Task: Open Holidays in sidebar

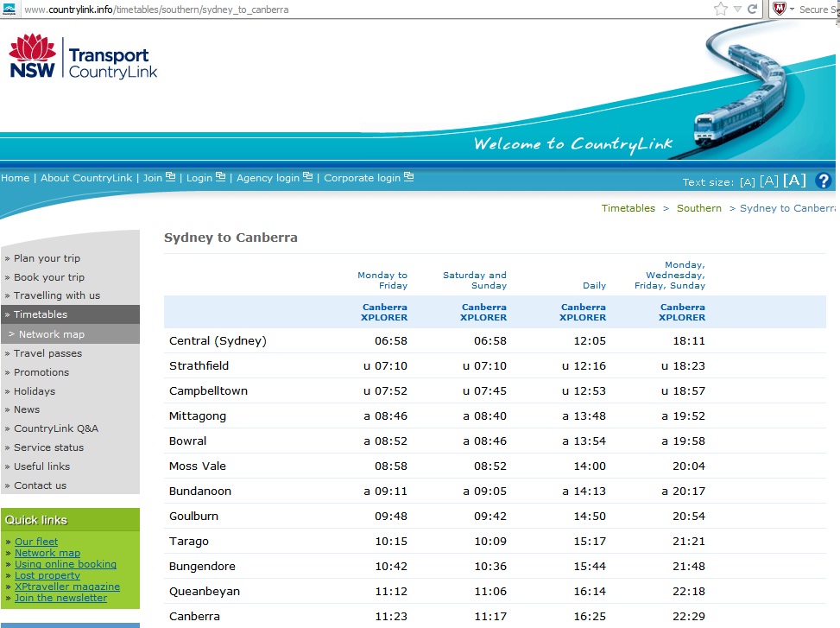Action: (x=35, y=391)
